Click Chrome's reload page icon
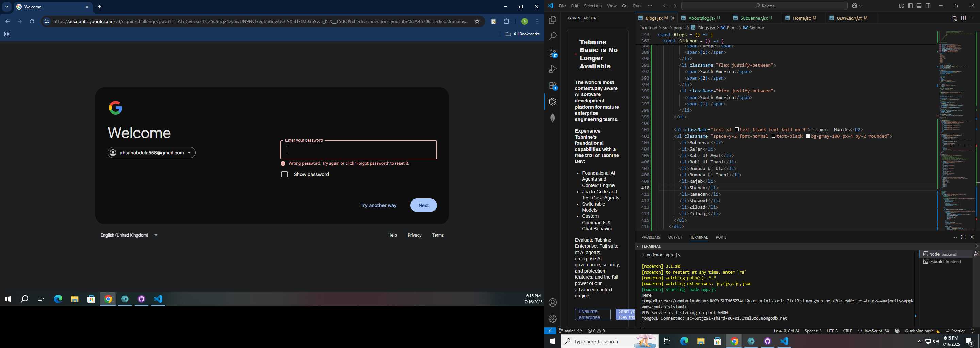This screenshot has height=348, width=980. tap(32, 22)
